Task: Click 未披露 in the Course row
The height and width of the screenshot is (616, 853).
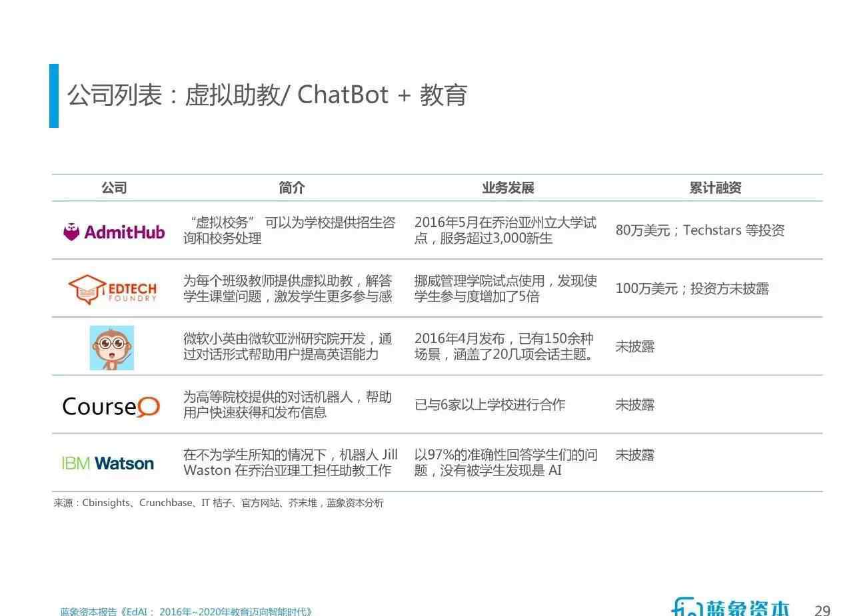Action: point(634,404)
